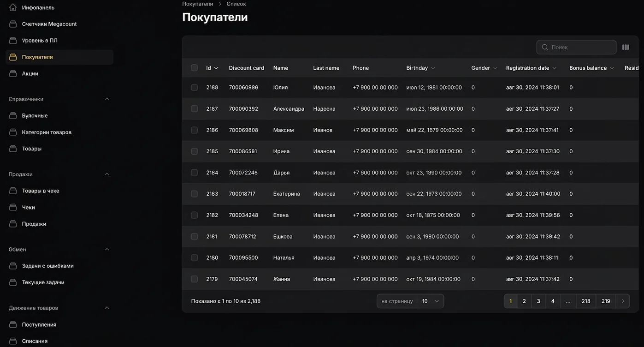Image resolution: width=644 pixels, height=347 pixels.
Task: Click the icon next to Акции
Action: [13, 73]
